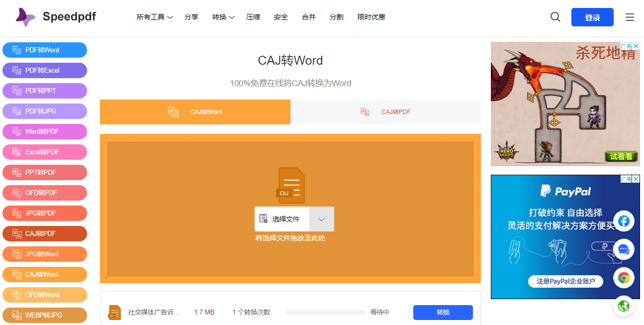The width and height of the screenshot is (644, 325).
Task: Expand the 转换 dropdown in navbar
Action: point(223,16)
